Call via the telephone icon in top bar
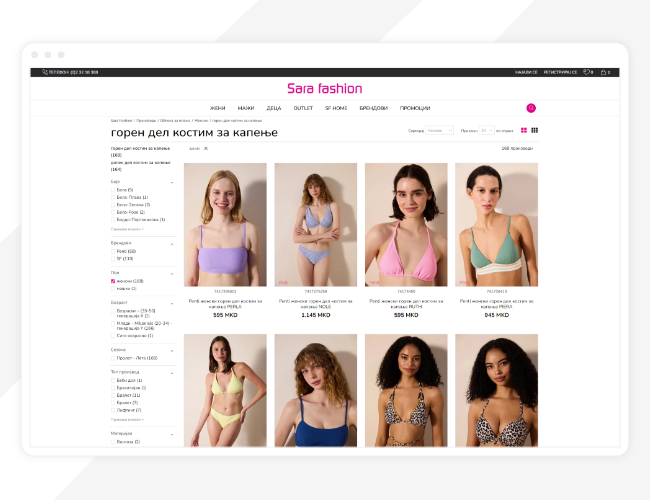This screenshot has height=500, width=650. pyautogui.click(x=45, y=72)
